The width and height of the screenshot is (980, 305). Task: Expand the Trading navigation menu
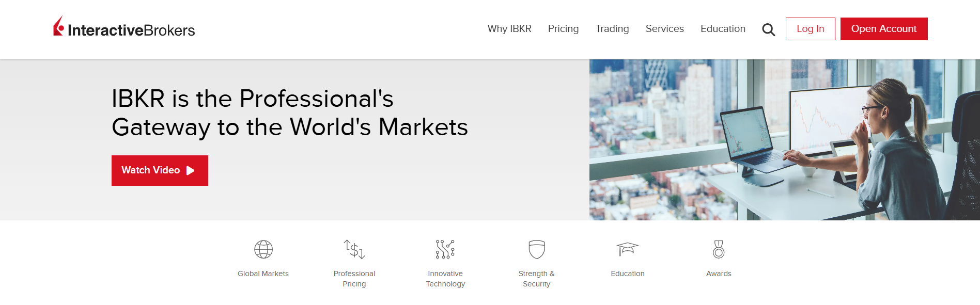pyautogui.click(x=612, y=29)
